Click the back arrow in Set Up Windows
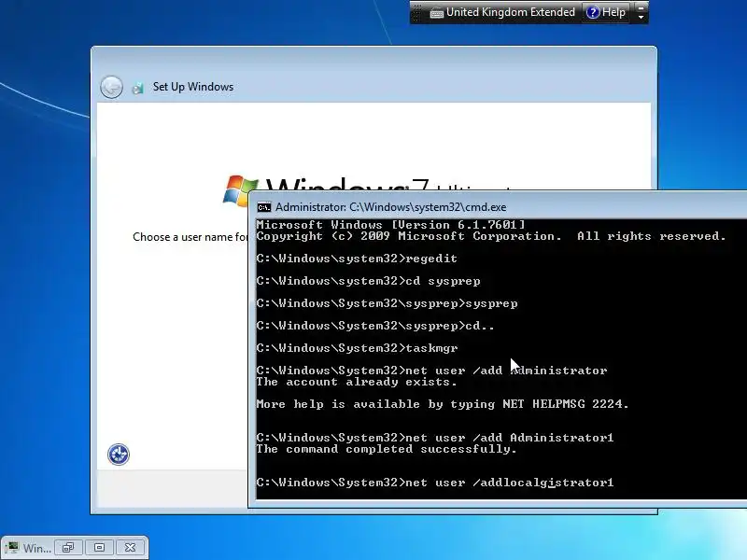 [111, 87]
